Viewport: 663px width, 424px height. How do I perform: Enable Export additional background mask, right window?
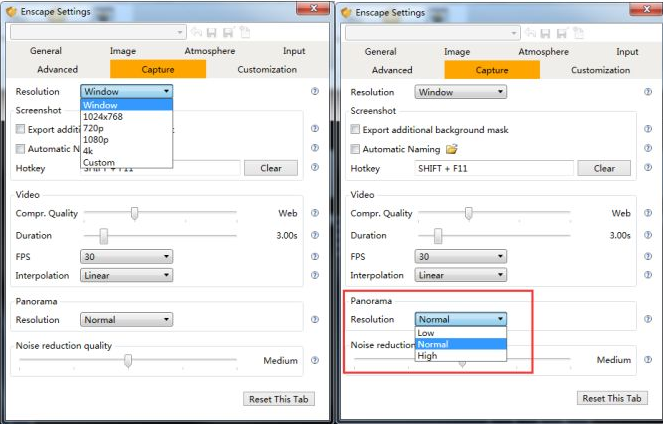pos(355,129)
